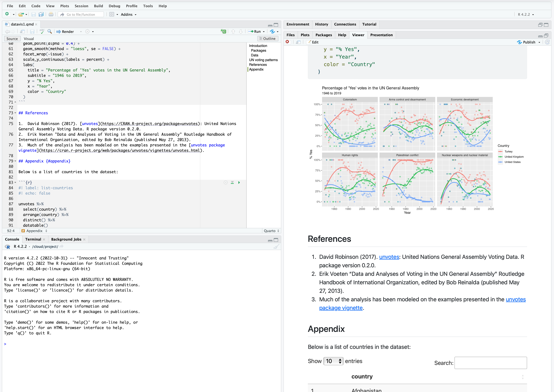Open the Tools menu
This screenshot has width=554, height=392.
[x=148, y=6]
